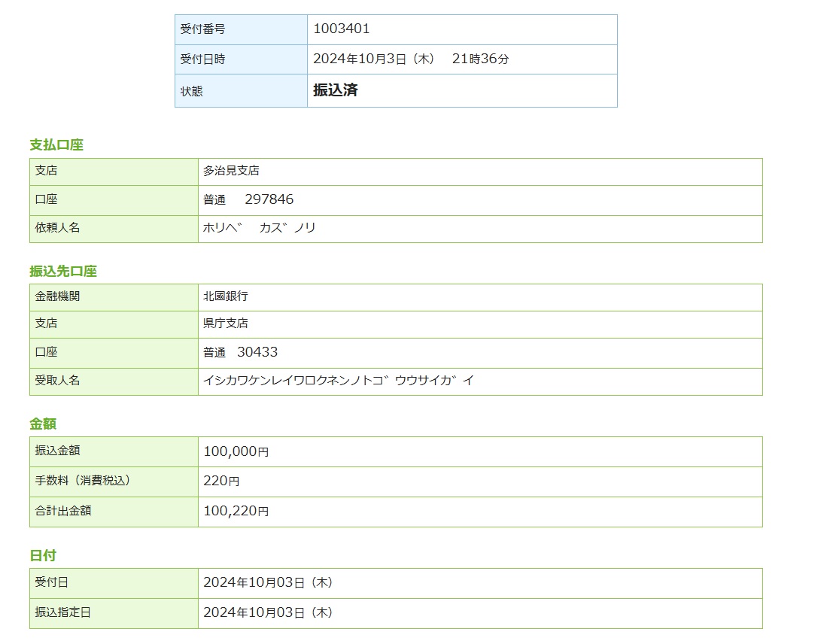Click the paying account number 297846
Image resolution: width=824 pixels, height=644 pixels.
(x=269, y=199)
